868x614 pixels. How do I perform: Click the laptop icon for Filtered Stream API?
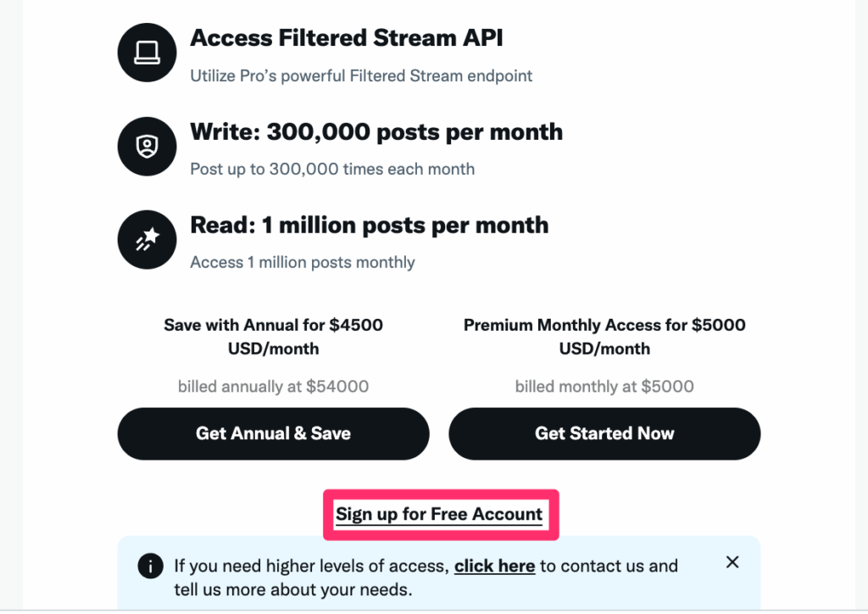(147, 53)
